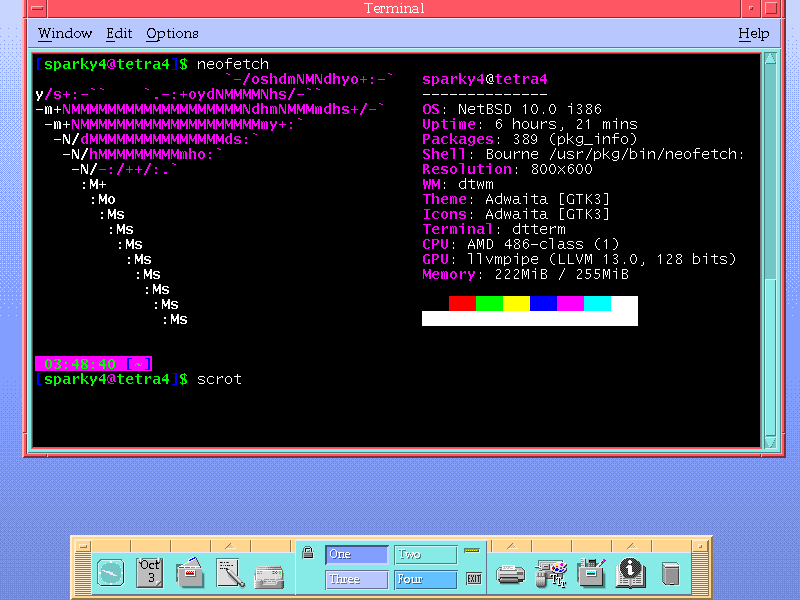Expand the subpanel arrow above Printer
This screenshot has height=600, width=800.
pyautogui.click(x=511, y=545)
